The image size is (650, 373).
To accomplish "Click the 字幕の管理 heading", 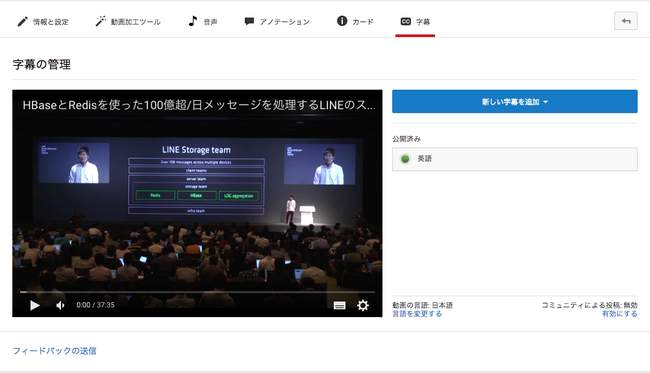I will [41, 65].
